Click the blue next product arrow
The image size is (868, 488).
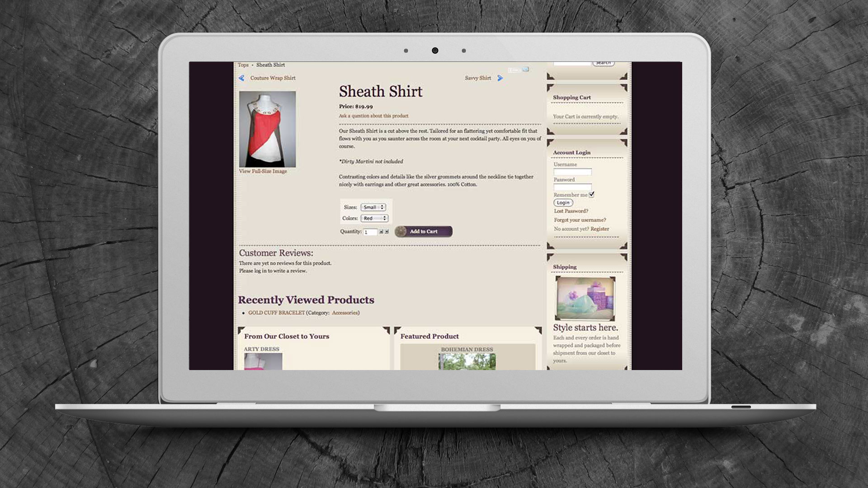pyautogui.click(x=500, y=78)
